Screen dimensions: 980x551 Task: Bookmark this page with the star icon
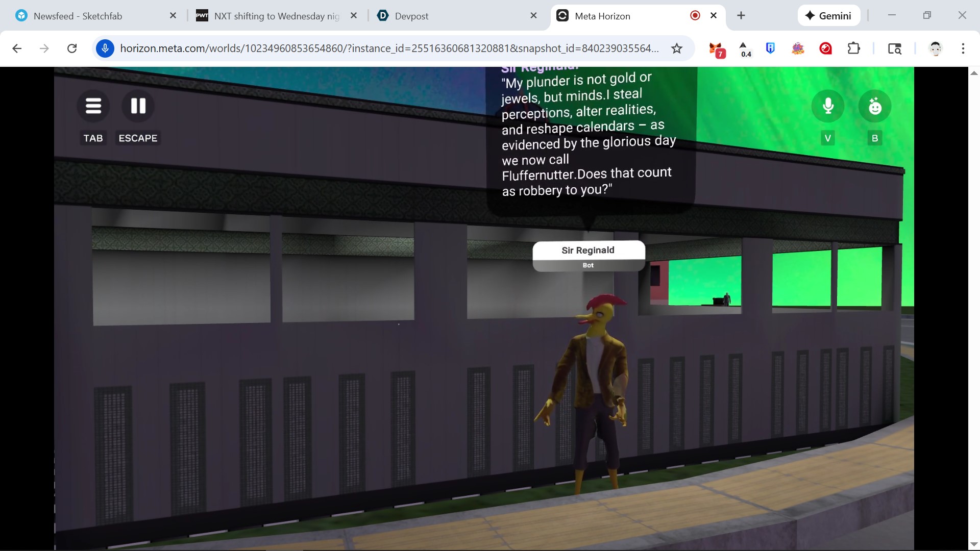coord(676,48)
